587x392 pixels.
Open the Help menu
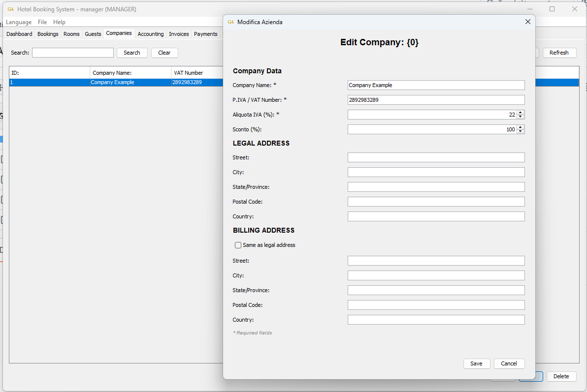tap(59, 22)
